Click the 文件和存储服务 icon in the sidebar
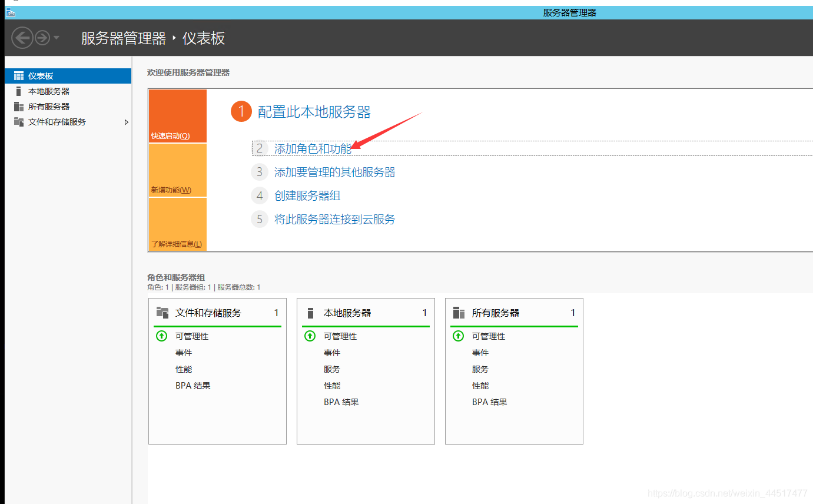813x504 pixels. point(19,122)
